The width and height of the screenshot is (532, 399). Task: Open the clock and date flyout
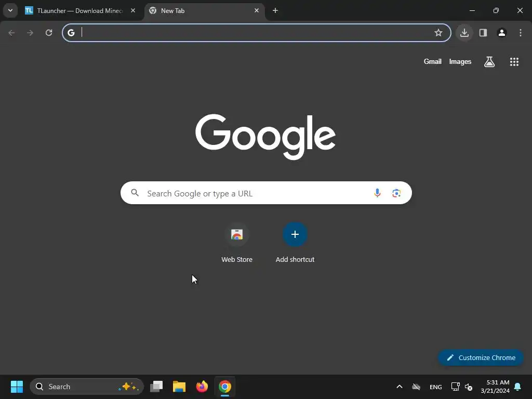(495, 387)
